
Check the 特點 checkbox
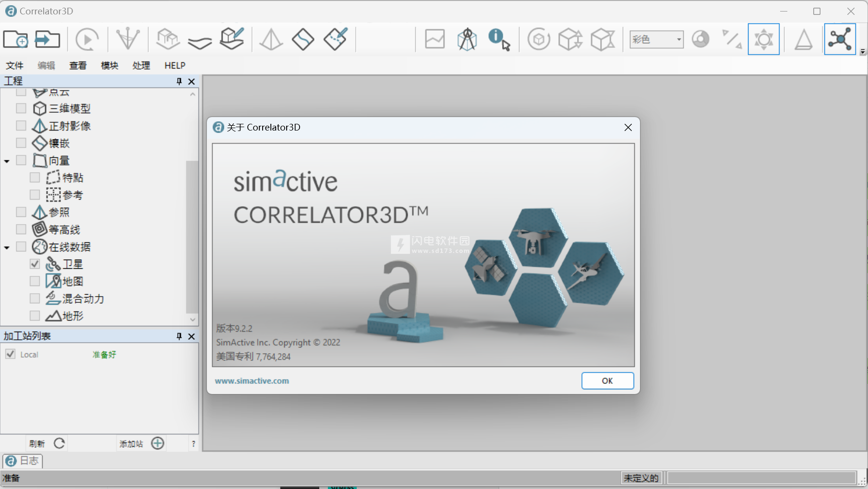[35, 177]
